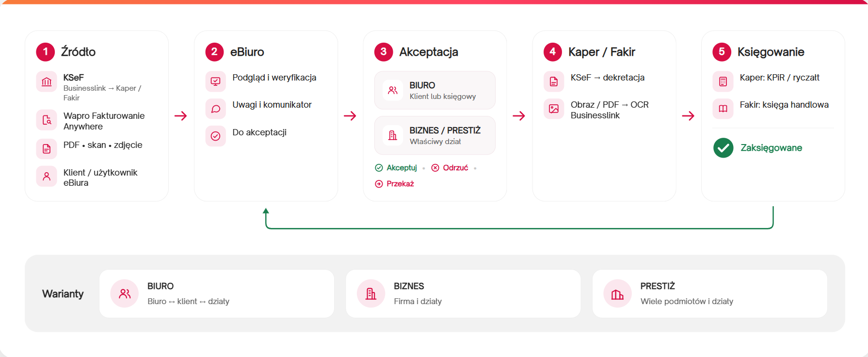Click the KSeF bank building icon
The height and width of the screenshot is (357, 868).
click(47, 81)
